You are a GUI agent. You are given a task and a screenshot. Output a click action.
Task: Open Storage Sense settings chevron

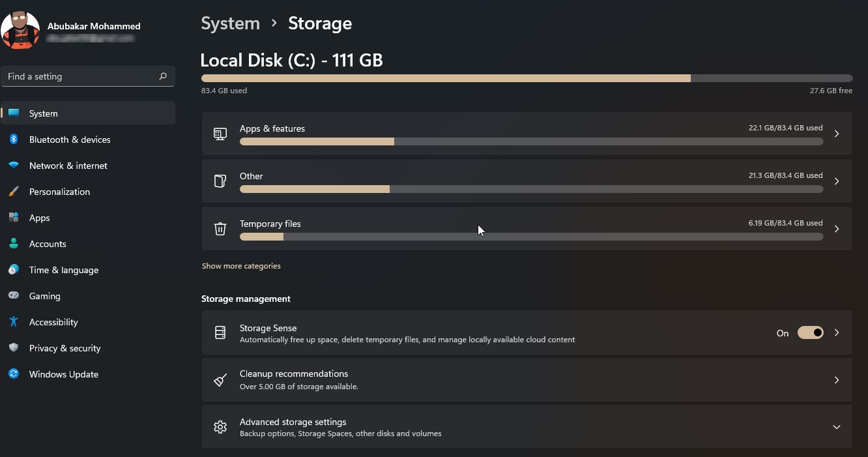[x=837, y=332]
